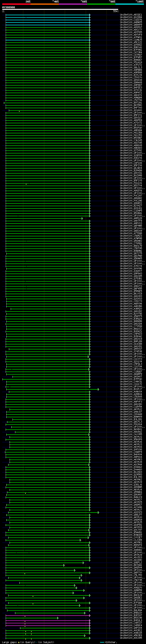The height and width of the screenshot is (644, 146).
Task: Click the UniRef100_P51419 label
Action: pyautogui.click(x=131, y=63)
